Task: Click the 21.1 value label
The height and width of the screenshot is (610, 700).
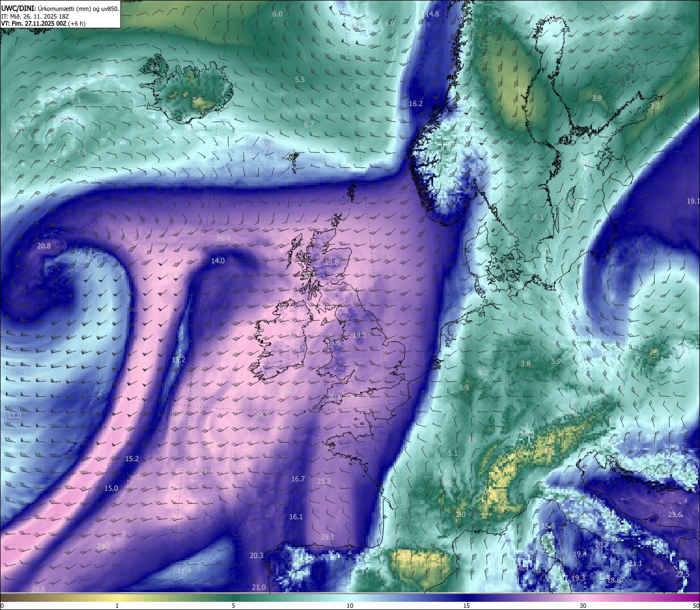Action: [x=635, y=563]
